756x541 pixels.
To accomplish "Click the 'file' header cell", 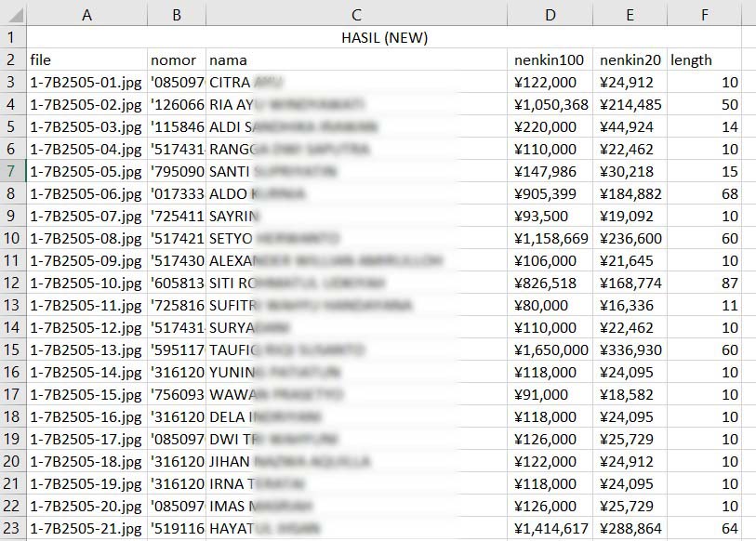I will (86, 59).
